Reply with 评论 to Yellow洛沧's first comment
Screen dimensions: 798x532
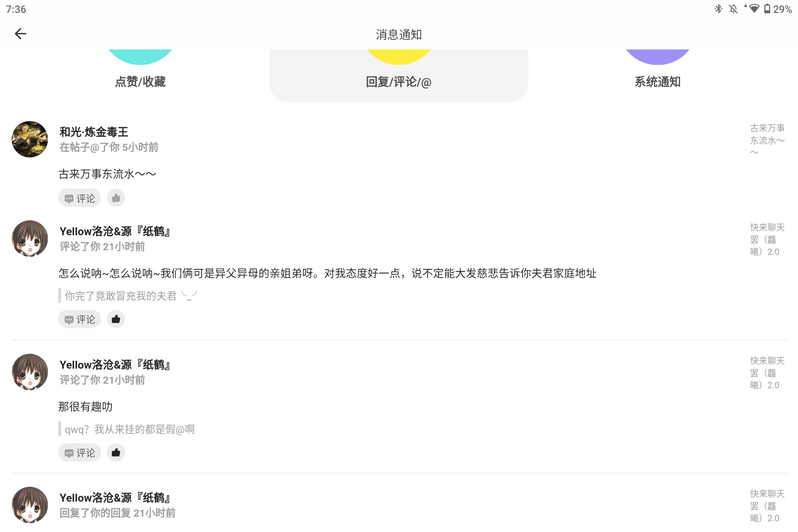(x=79, y=319)
